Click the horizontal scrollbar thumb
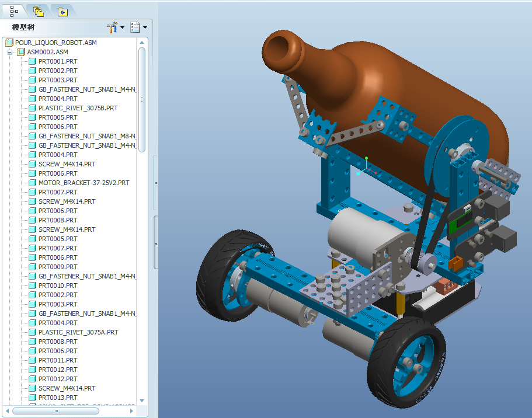Viewport: 532px width, 418px height. 56,411
